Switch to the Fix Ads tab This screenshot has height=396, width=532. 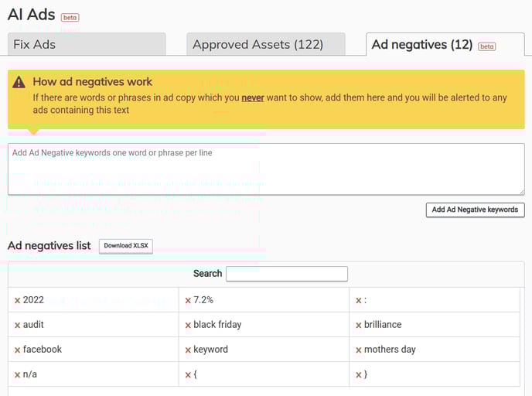click(86, 44)
